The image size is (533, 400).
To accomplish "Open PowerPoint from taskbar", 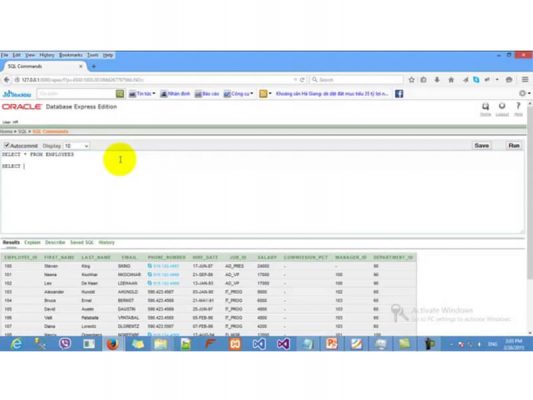I will (x=331, y=344).
